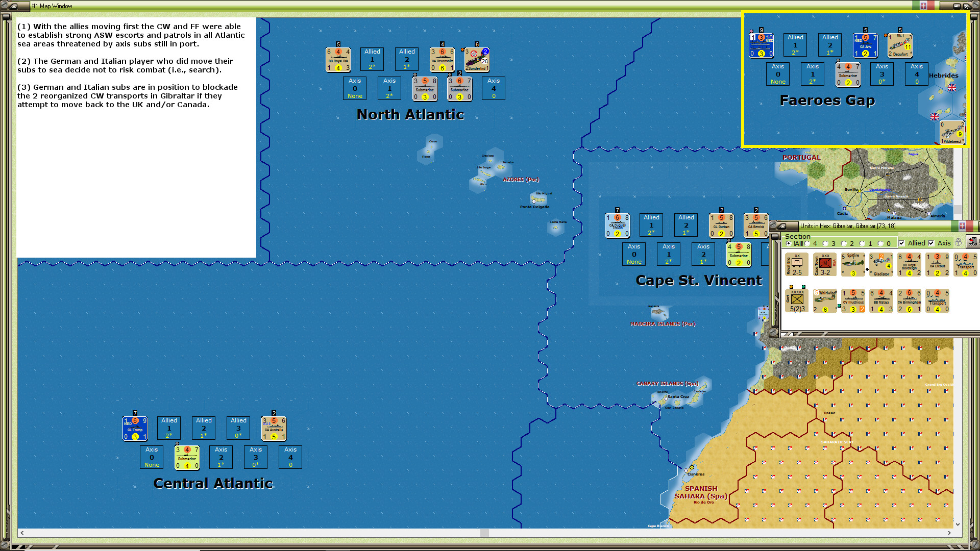Choose section 4 radio button
The image size is (980, 551).
807,243
